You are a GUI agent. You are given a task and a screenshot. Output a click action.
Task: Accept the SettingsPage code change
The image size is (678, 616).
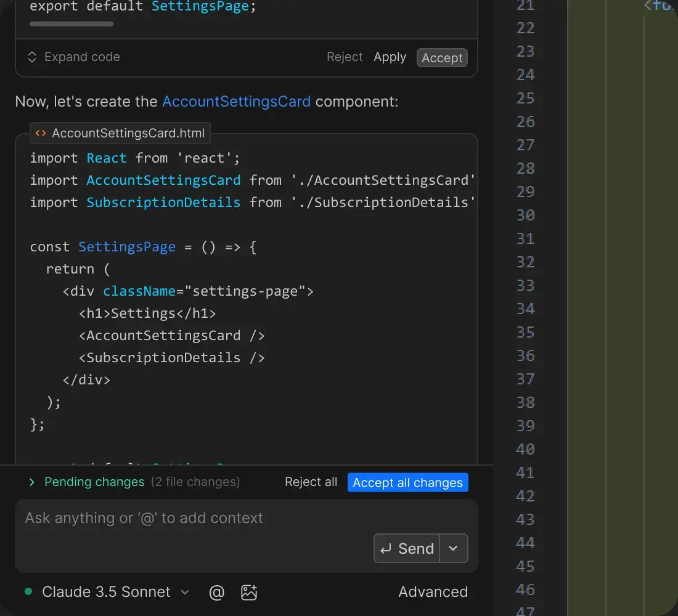(x=442, y=57)
